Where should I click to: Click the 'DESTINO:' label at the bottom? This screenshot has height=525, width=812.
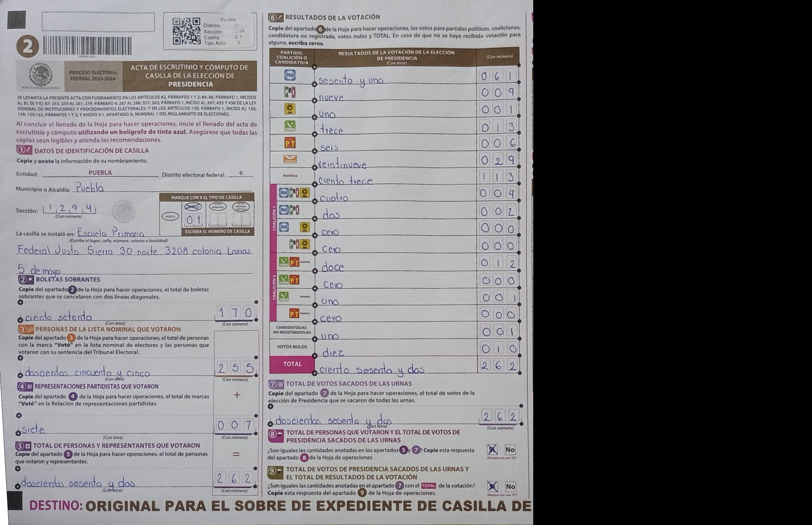(x=56, y=506)
